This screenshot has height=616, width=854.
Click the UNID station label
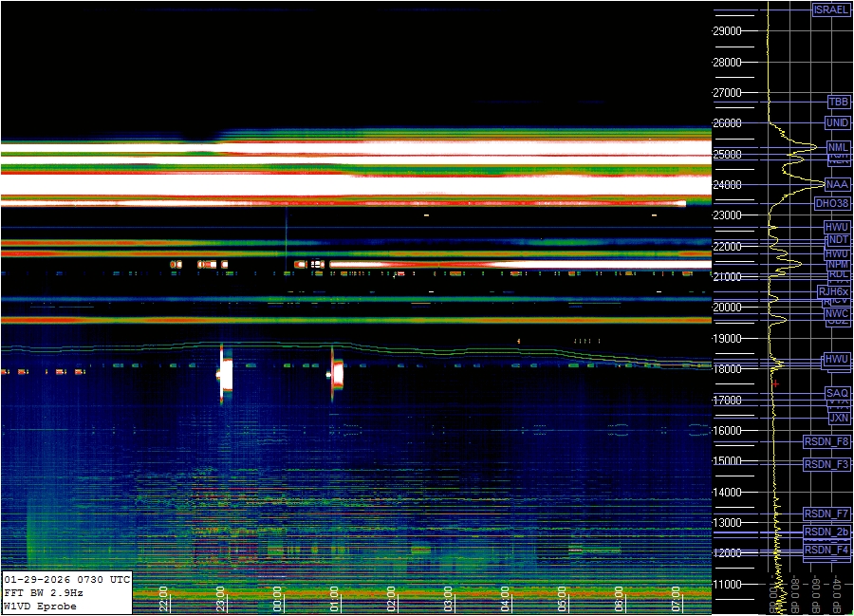click(837, 123)
